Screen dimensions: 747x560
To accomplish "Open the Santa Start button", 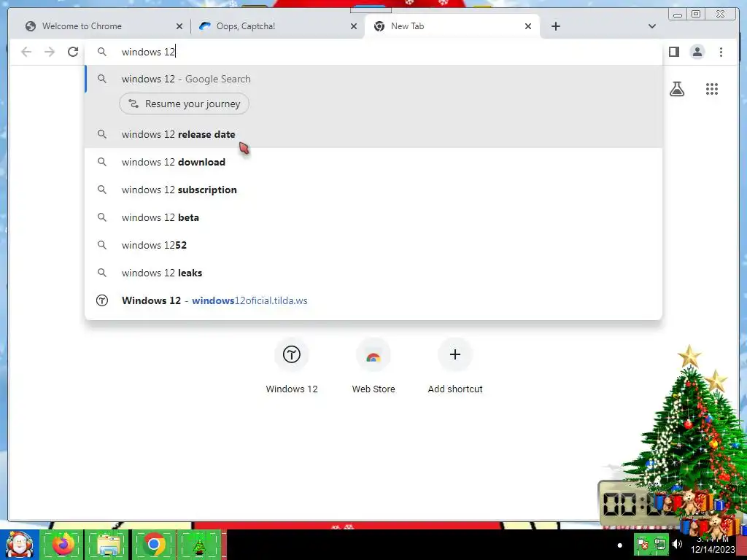I will (x=20, y=545).
